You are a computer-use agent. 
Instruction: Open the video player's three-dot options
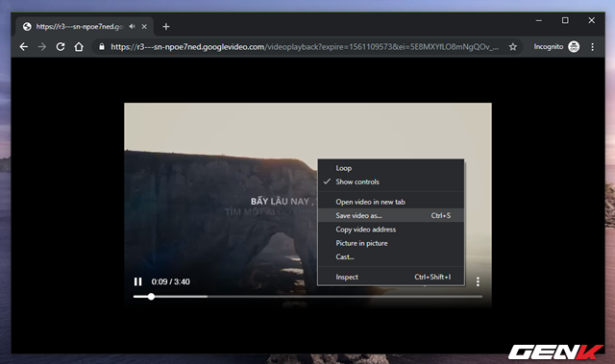tap(478, 281)
